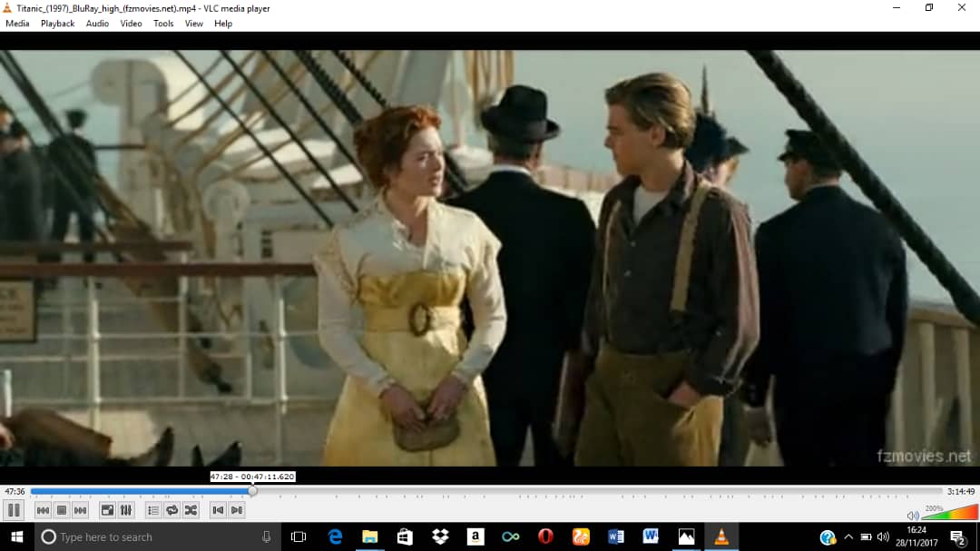Click the seek bar position handle
This screenshot has width=980, height=551.
252,492
